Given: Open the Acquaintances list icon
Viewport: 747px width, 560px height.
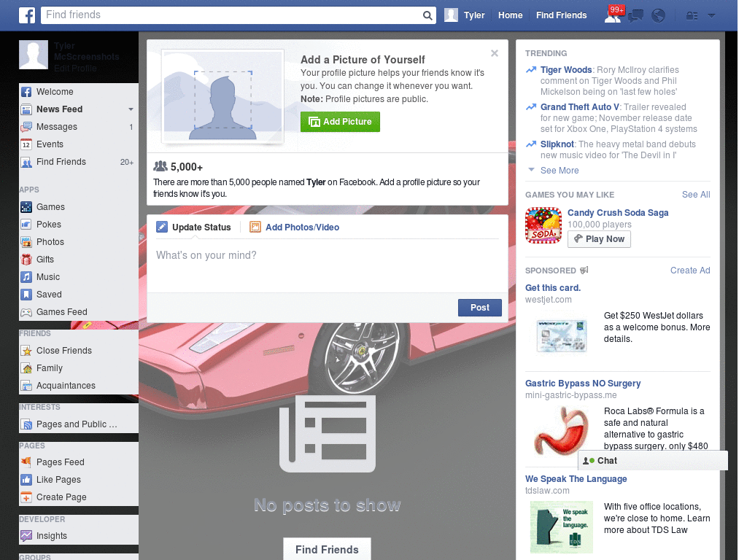Looking at the screenshot, I should pos(26,386).
